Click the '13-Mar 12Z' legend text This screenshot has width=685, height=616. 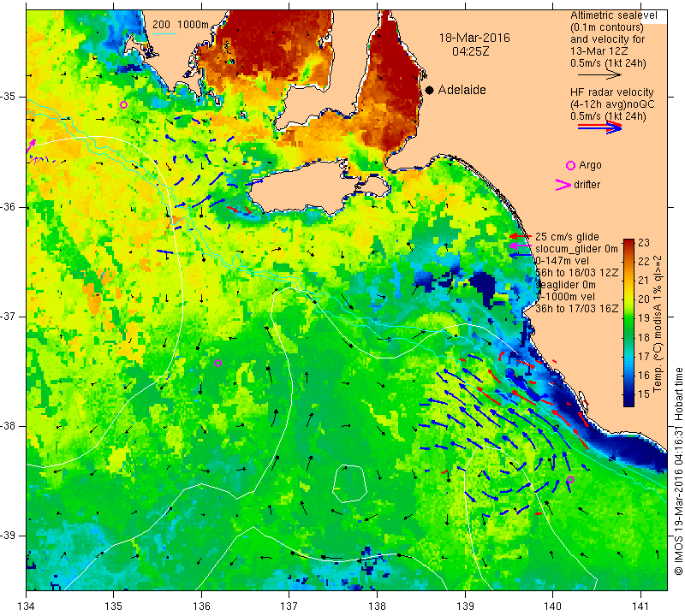(x=599, y=51)
